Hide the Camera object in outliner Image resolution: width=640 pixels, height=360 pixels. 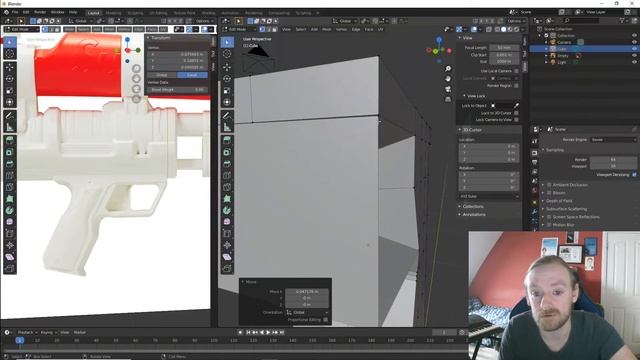pyautogui.click(x=634, y=42)
